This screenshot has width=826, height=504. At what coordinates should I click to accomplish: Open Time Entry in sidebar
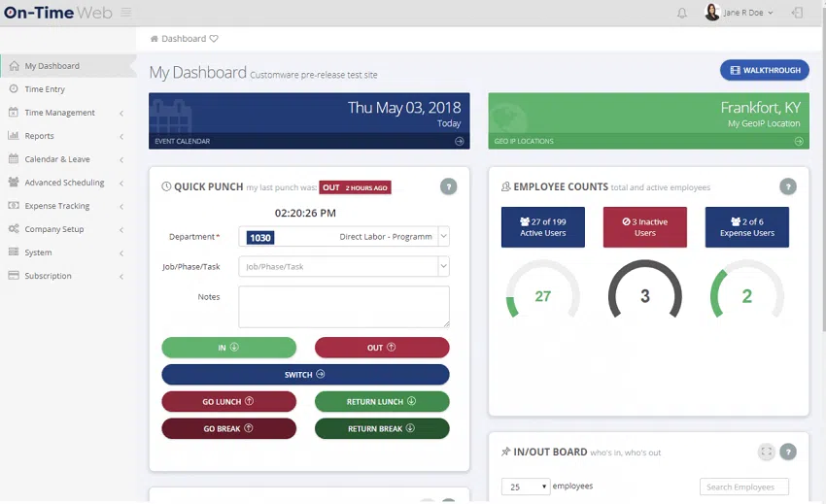(x=45, y=89)
